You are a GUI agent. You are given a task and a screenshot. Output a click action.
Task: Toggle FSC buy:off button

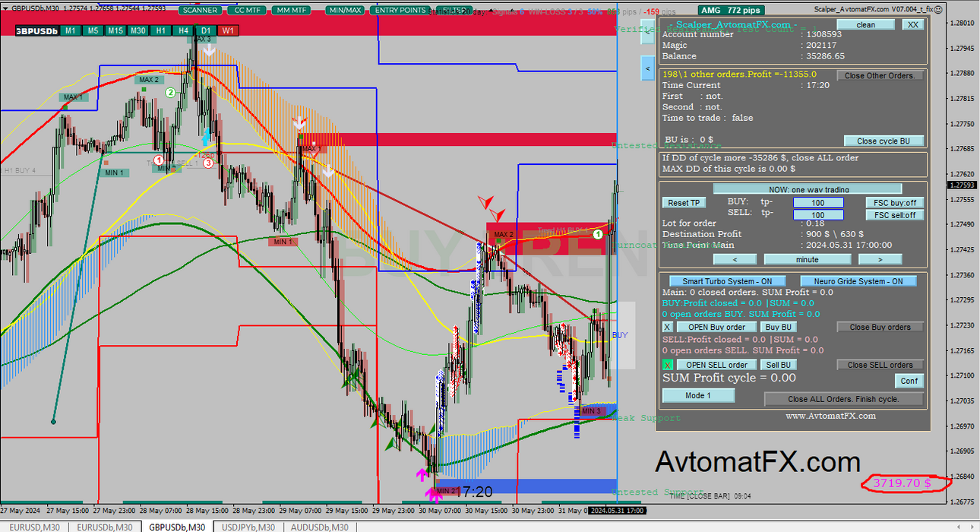(x=895, y=202)
